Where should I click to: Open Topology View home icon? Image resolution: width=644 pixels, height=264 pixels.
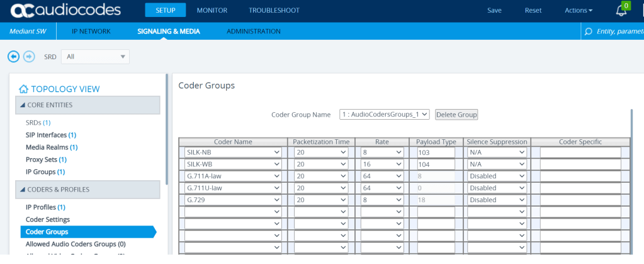(x=23, y=89)
